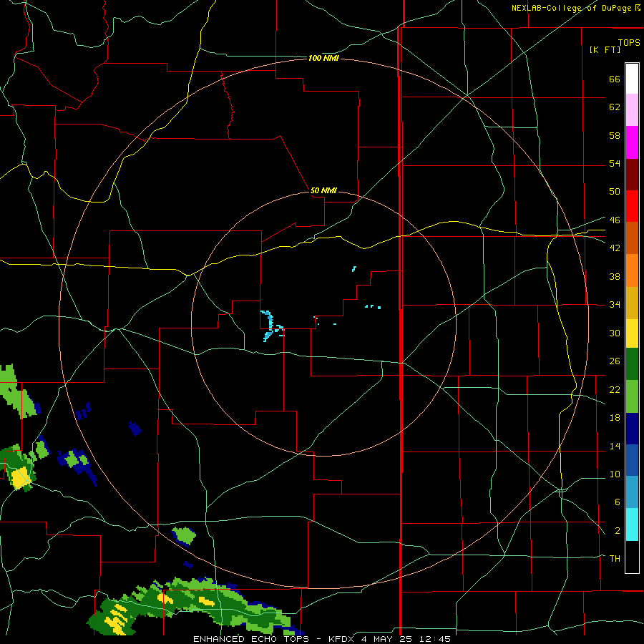Click the bright red legend color block
The height and width of the screenshot is (644, 644).
coord(632,206)
